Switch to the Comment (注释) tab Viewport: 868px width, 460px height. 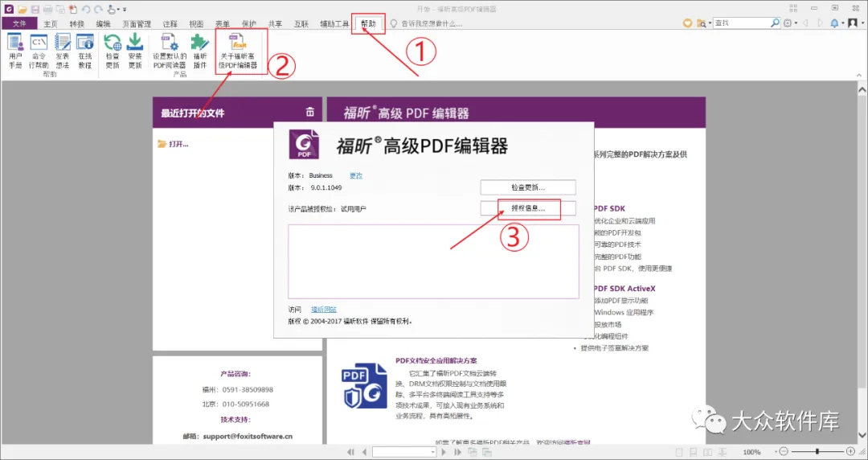coord(170,24)
